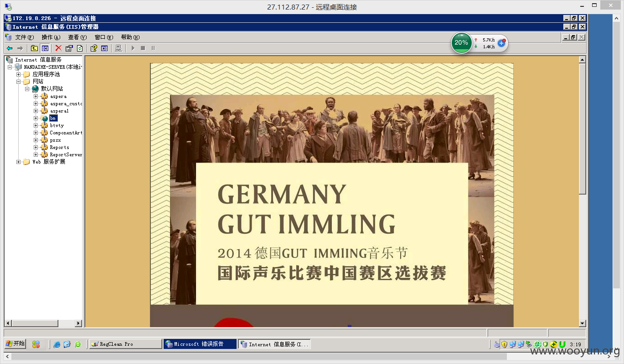Click the Web 服务扩展 folder icon
Screen dimensions: 624x364
pyautogui.click(x=26, y=162)
